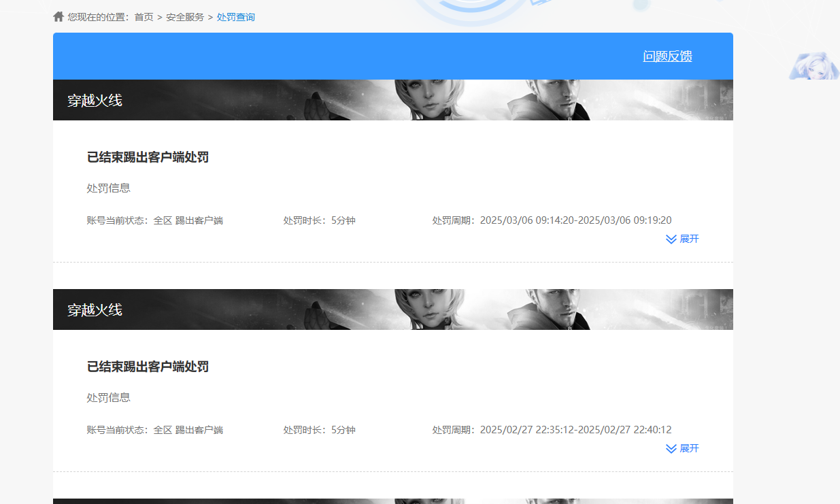The image size is (840, 504).
Task: Click the second 穿越火线 game banner title
Action: tap(95, 309)
